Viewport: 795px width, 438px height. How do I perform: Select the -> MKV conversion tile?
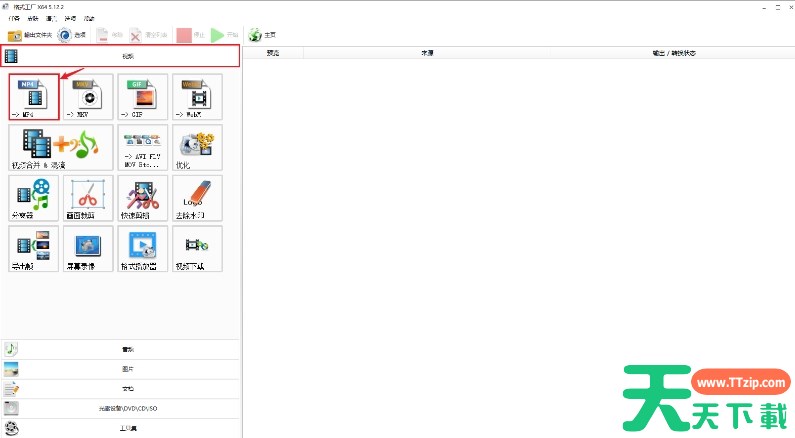88,97
